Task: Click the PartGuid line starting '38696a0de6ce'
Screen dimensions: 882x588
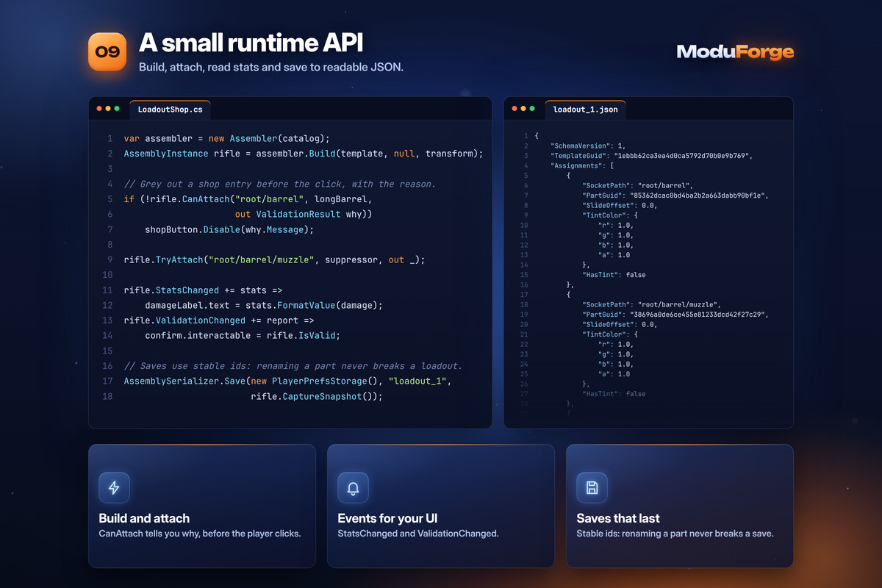Action: click(x=675, y=315)
